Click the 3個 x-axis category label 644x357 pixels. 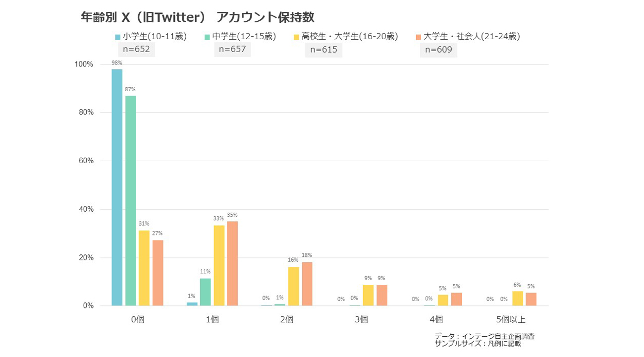click(x=361, y=319)
